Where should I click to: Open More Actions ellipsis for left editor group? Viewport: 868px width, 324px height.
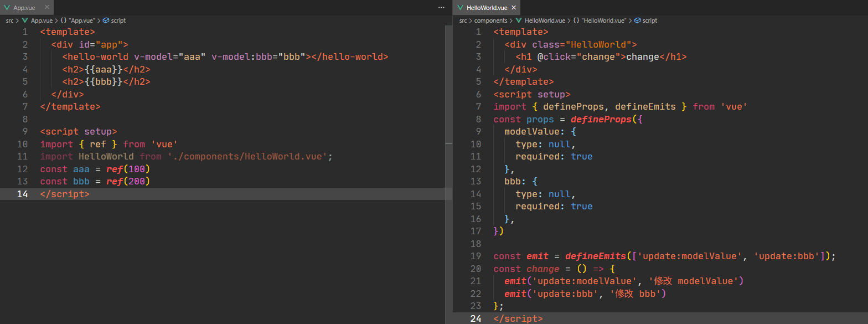click(441, 8)
